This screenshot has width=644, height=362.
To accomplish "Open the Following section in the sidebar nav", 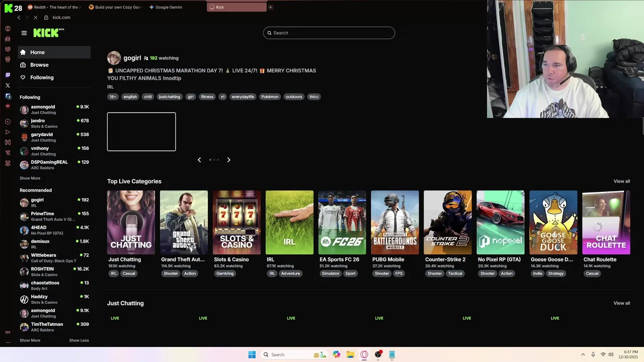I will (x=54, y=77).
